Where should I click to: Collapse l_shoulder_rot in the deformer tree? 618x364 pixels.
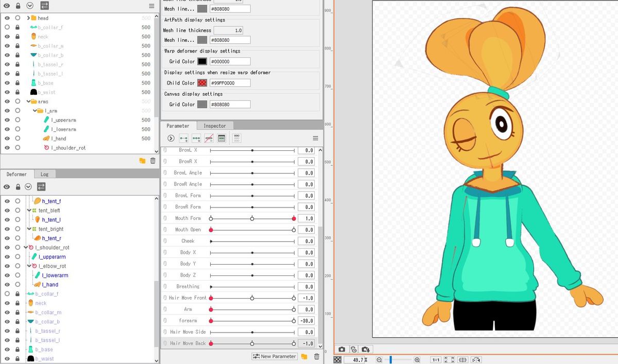(x=26, y=248)
